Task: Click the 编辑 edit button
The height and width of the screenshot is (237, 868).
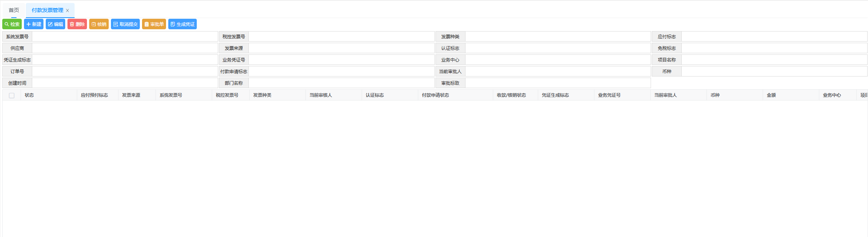Action: pyautogui.click(x=55, y=24)
